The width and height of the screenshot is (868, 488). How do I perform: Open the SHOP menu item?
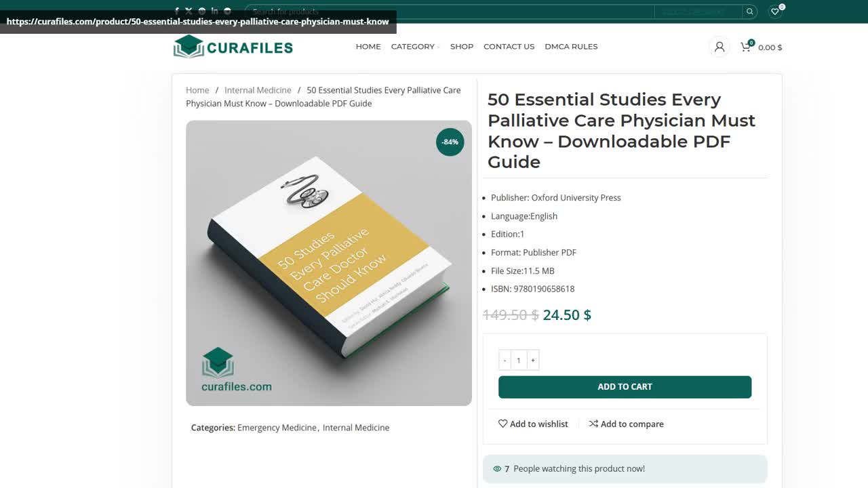[x=462, y=46]
